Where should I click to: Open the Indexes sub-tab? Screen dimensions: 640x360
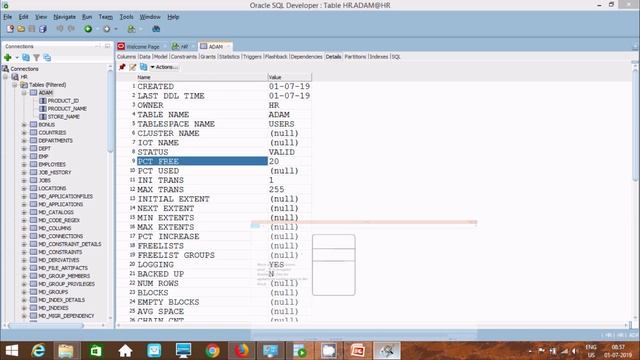pyautogui.click(x=379, y=57)
